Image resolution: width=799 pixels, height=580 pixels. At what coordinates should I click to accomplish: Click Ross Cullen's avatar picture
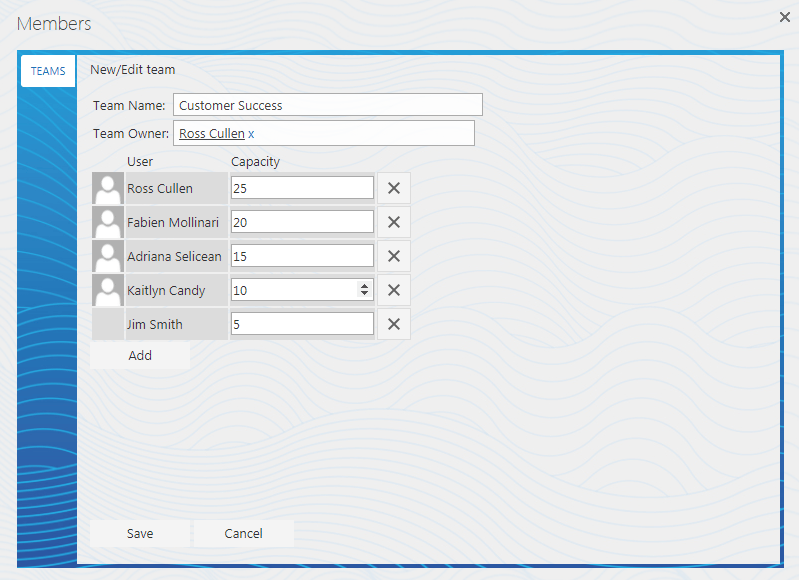coord(108,188)
